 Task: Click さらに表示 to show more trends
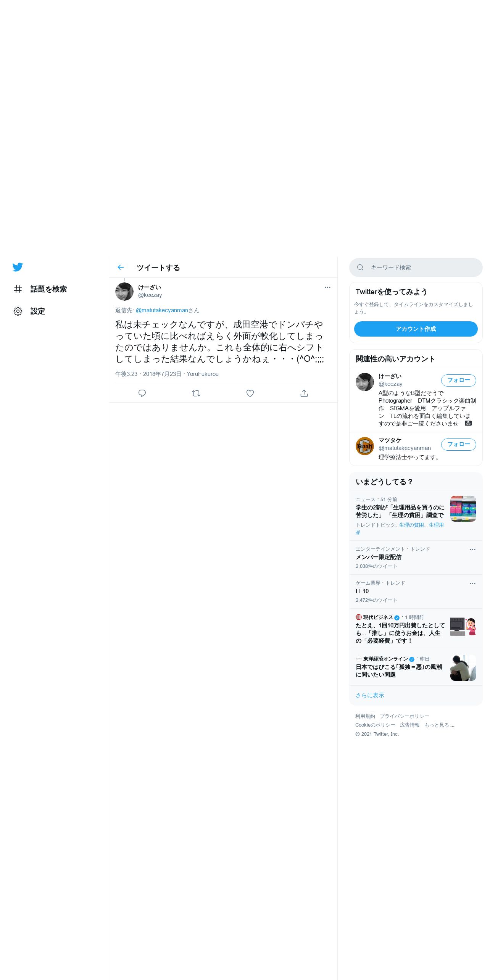[x=370, y=695]
